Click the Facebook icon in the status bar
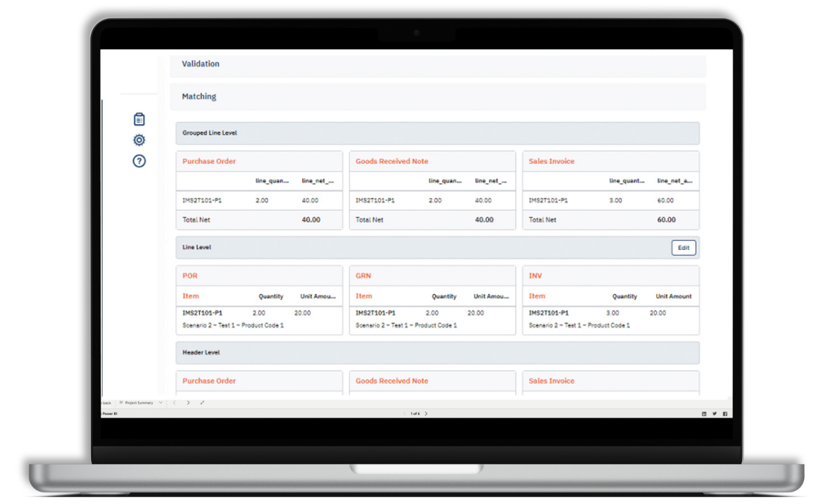This screenshot has height=504, width=824. pyautogui.click(x=725, y=414)
